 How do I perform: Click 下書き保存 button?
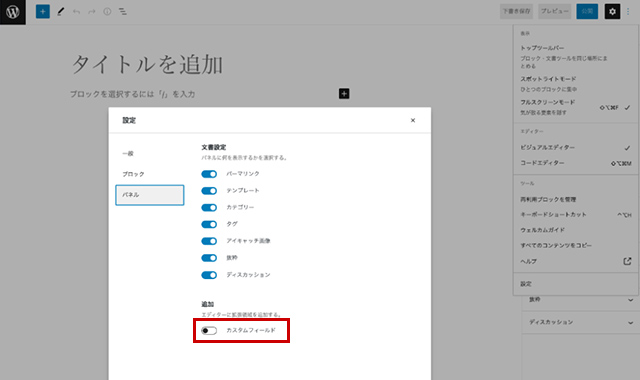516,11
